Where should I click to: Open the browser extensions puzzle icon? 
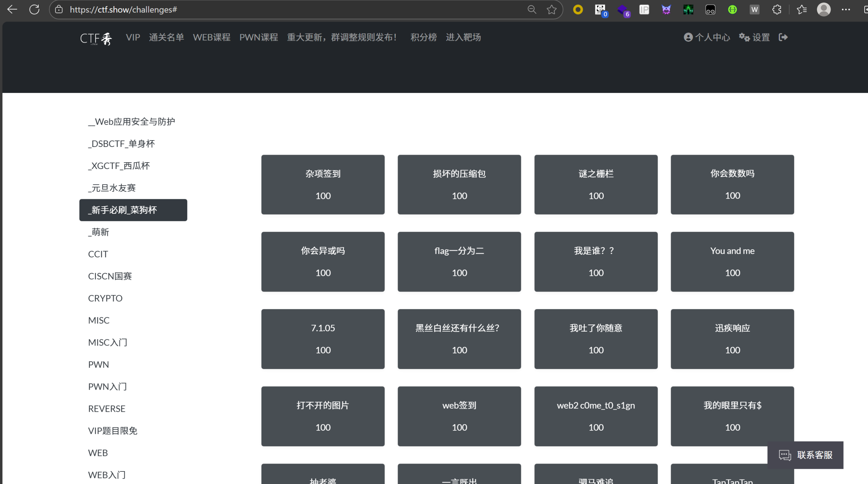pyautogui.click(x=777, y=10)
